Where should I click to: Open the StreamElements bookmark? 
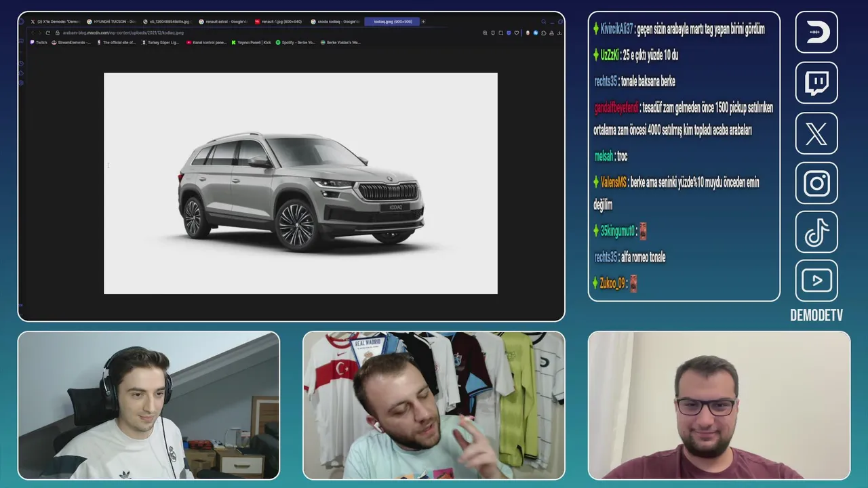pyautogui.click(x=71, y=42)
